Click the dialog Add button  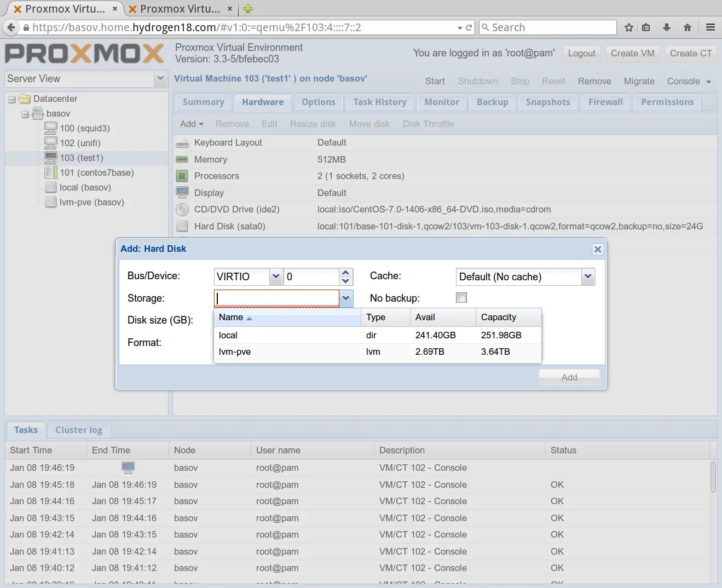pos(569,377)
